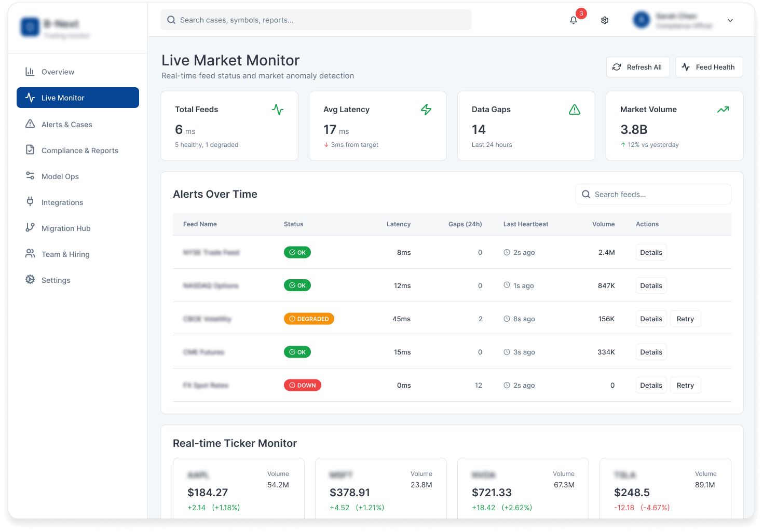Click the DEGRADED status badge
The height and width of the screenshot is (532, 763).
click(x=309, y=319)
